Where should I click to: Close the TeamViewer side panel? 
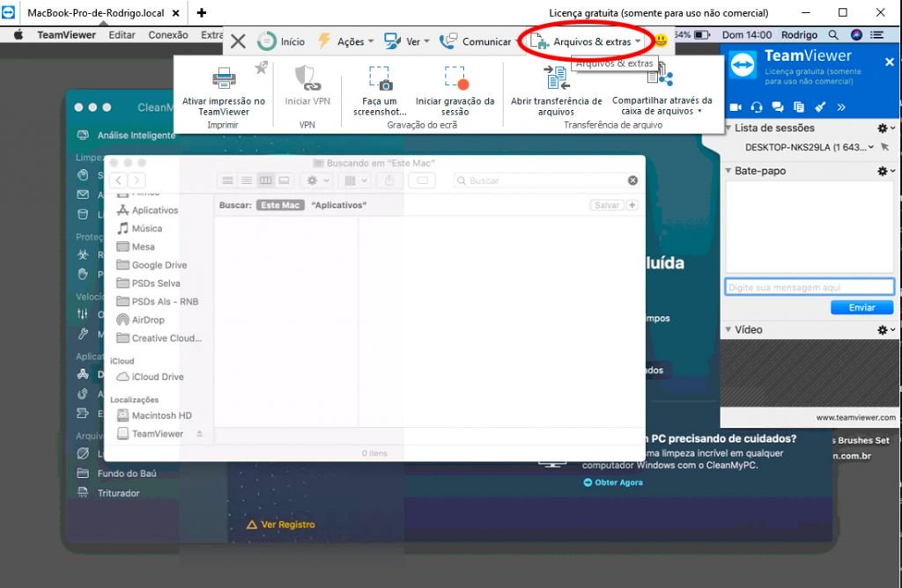(890, 62)
